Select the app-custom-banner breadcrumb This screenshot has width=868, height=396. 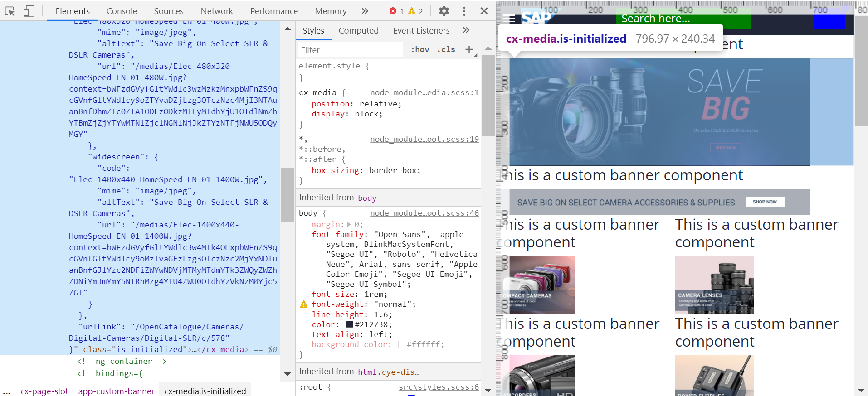(116, 391)
